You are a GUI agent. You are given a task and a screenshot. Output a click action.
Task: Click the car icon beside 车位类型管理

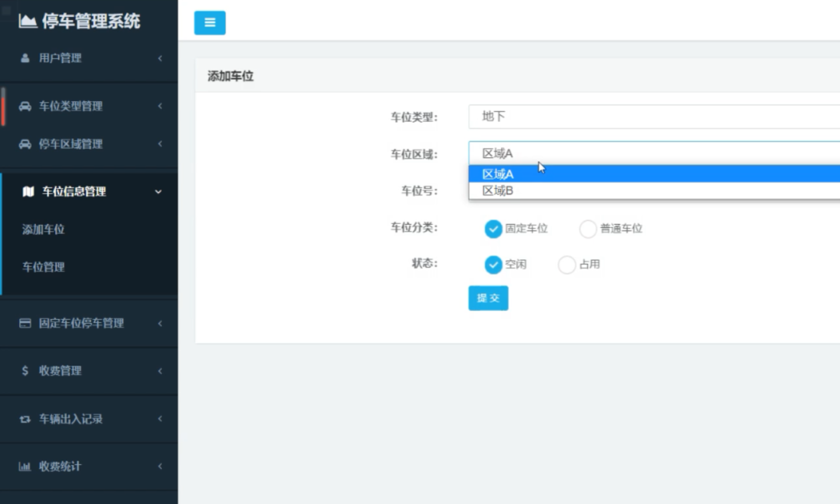(25, 106)
